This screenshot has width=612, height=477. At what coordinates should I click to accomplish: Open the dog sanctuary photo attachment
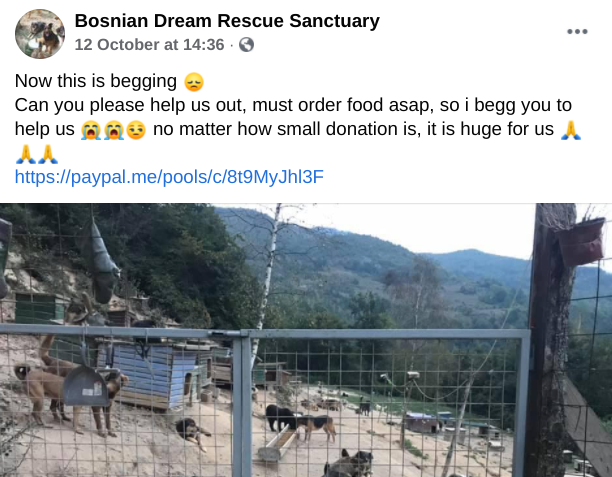[306, 340]
